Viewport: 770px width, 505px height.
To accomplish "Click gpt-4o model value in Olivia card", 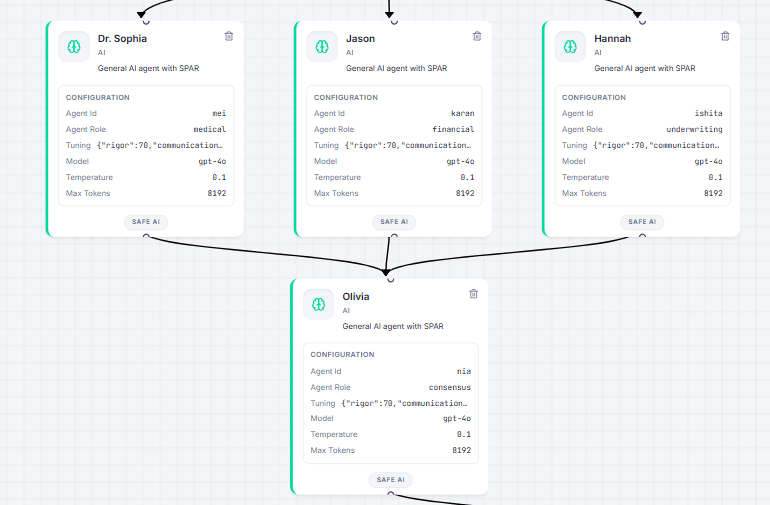I will click(457, 419).
